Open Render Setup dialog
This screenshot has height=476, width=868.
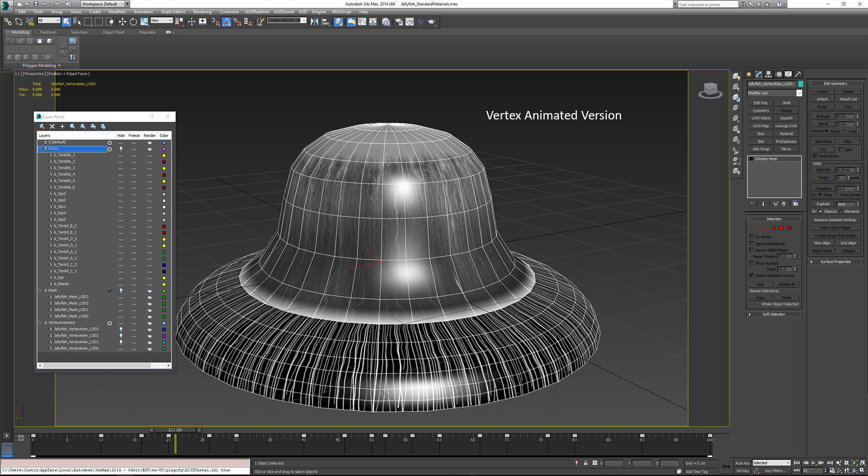[399, 21]
